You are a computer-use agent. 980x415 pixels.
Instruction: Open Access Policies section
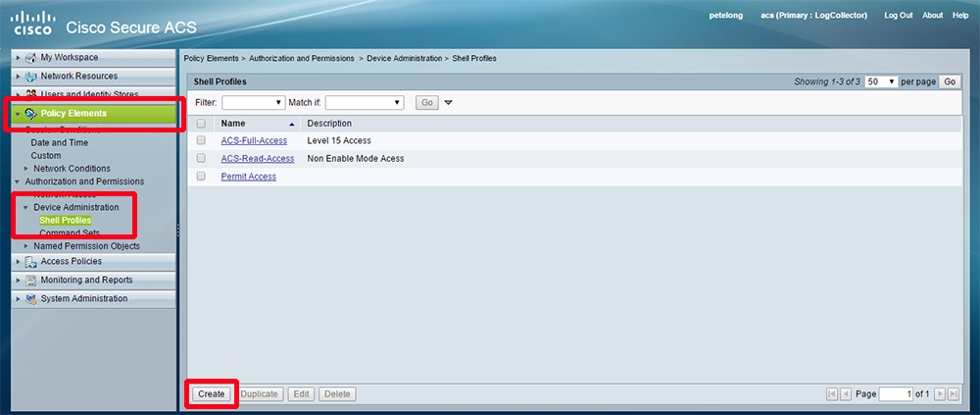pyautogui.click(x=94, y=262)
